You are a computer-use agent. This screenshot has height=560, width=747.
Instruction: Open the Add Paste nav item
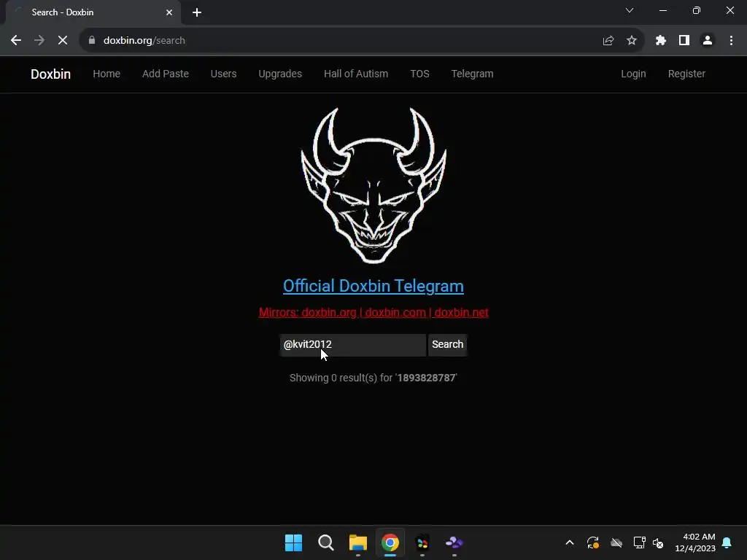(x=166, y=74)
